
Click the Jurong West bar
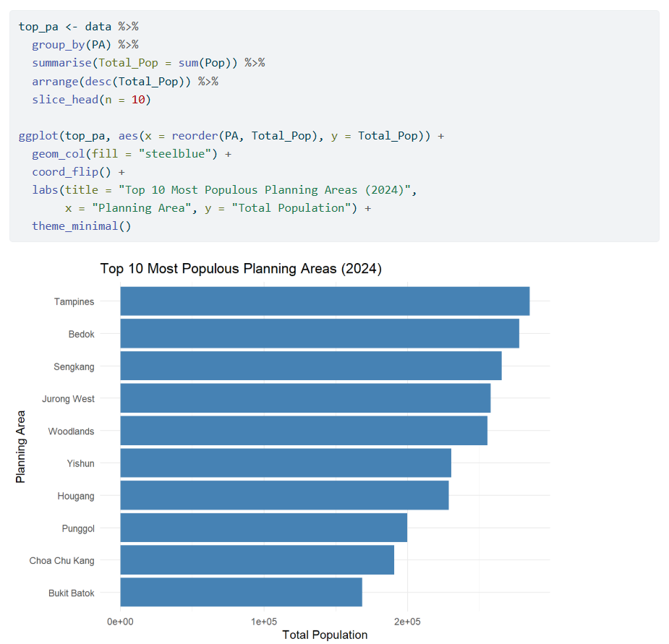tap(304, 398)
